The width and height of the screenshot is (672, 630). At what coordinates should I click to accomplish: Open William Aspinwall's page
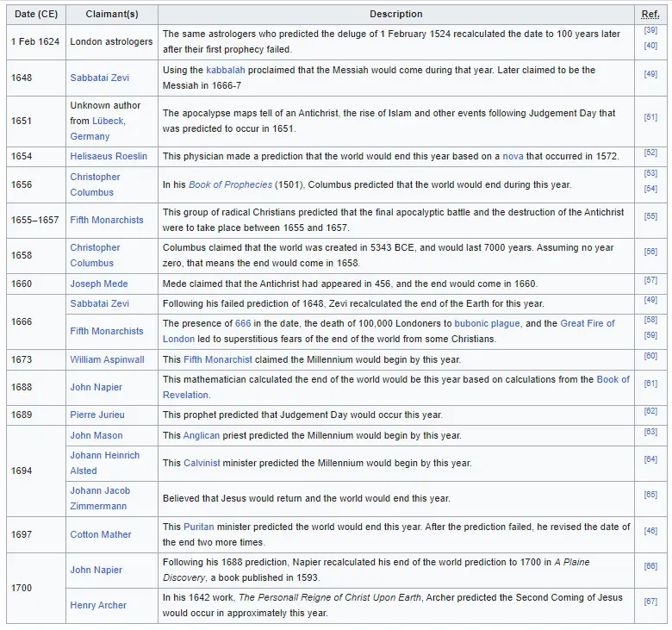click(x=107, y=359)
